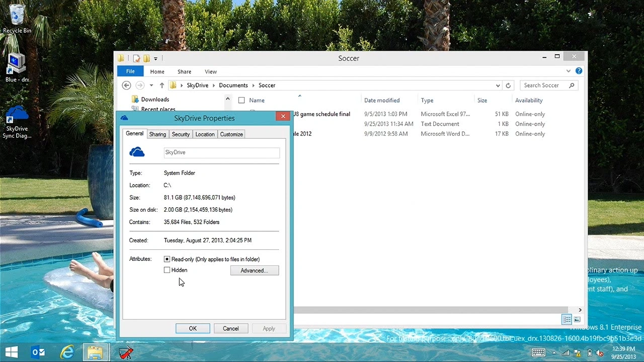Switch Explorer to large icons view
644x362 pixels.
click(x=577, y=319)
